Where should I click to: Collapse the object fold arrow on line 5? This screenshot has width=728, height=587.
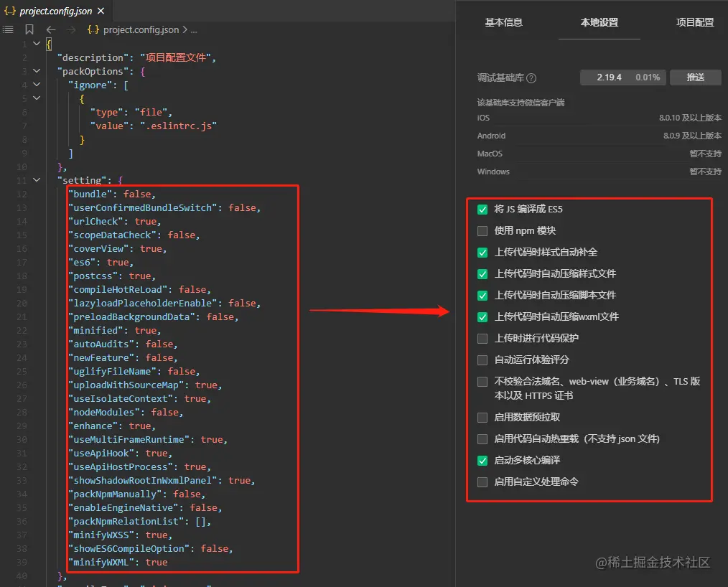click(x=37, y=98)
